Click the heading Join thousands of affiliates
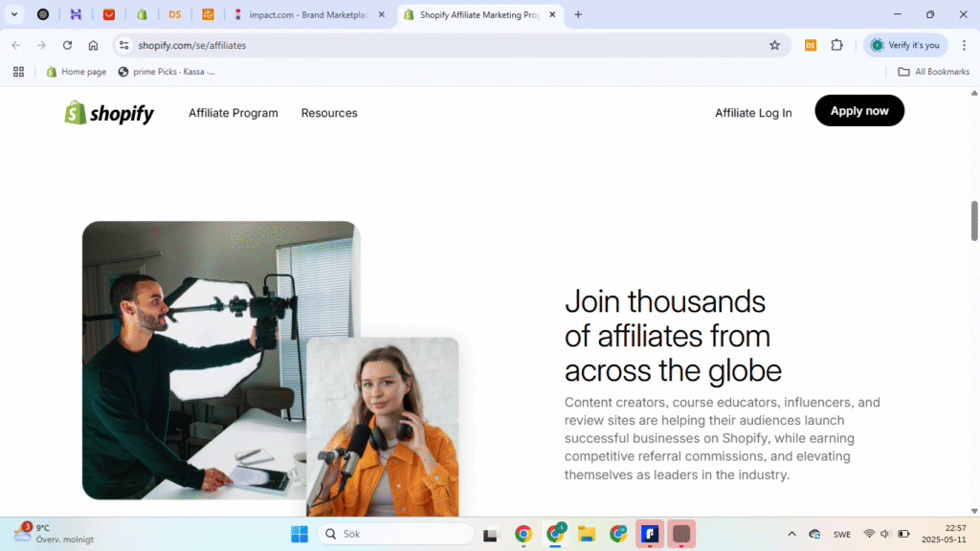Image resolution: width=980 pixels, height=551 pixels. 673,336
